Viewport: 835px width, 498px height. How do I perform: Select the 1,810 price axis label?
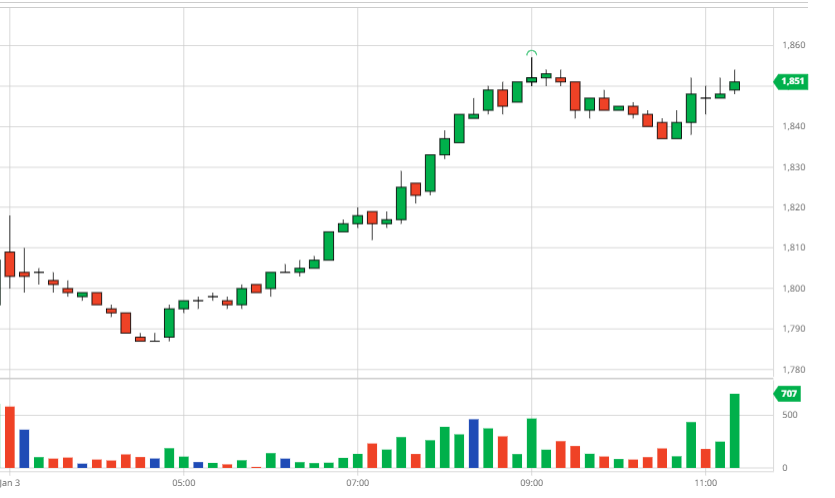(x=793, y=248)
